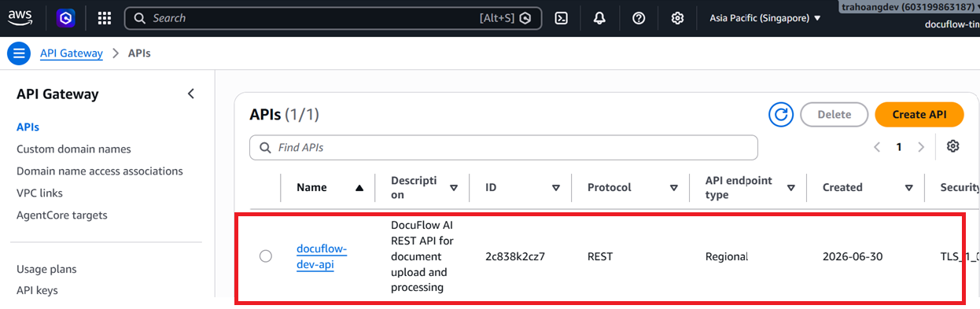Open the notifications bell

pyautogui.click(x=599, y=18)
